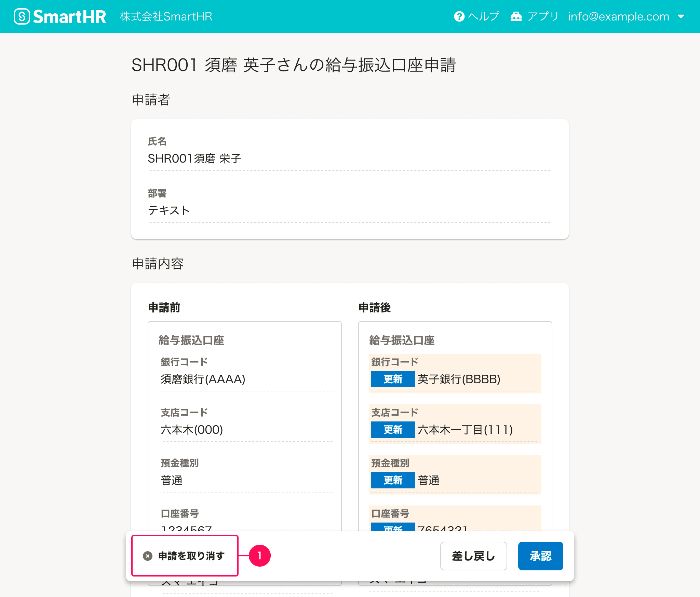The height and width of the screenshot is (597, 700).
Task: Click the 承認 approval button
Action: [x=540, y=556]
